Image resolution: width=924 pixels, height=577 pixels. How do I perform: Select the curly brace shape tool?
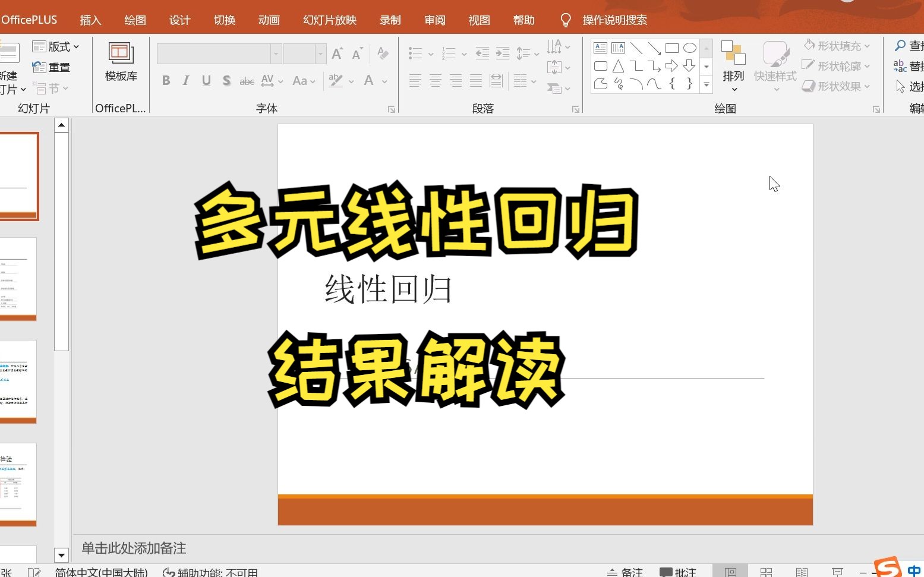tap(673, 84)
